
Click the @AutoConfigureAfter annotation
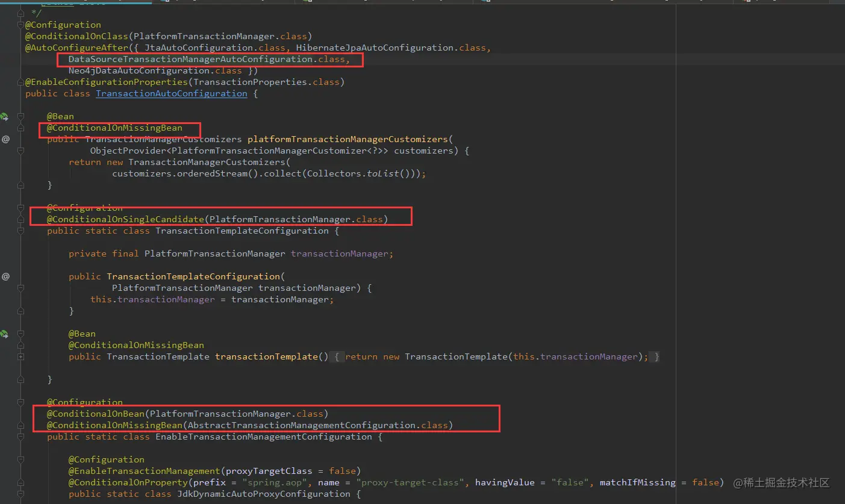point(77,48)
